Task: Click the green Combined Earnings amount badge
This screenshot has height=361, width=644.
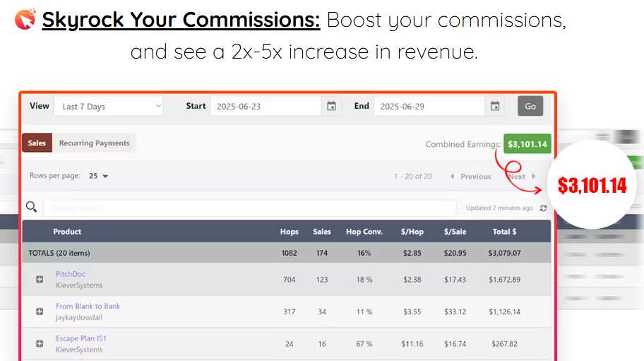Action: point(527,144)
